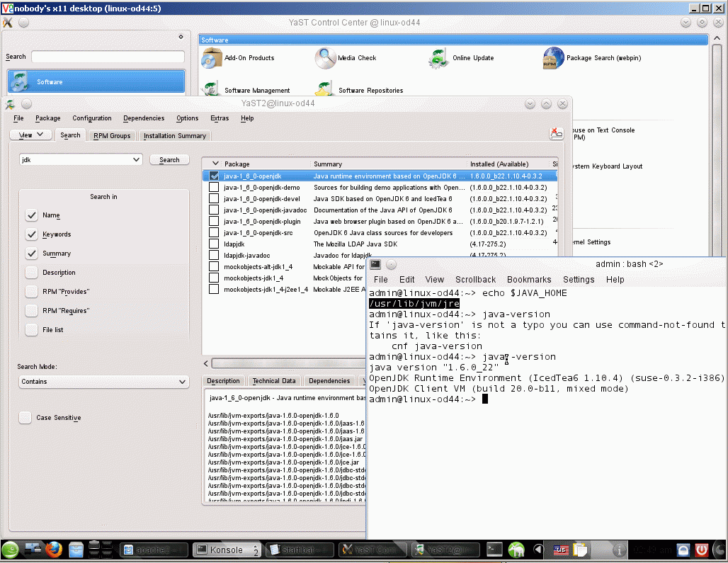Image resolution: width=728 pixels, height=563 pixels.
Task: Open the Search Mode Contains dropdown
Action: [x=103, y=382]
